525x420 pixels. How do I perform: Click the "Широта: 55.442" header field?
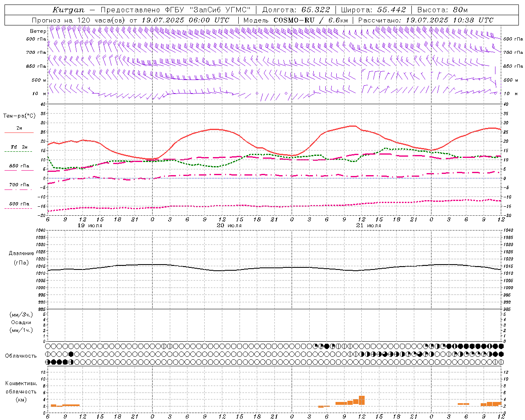click(x=373, y=10)
